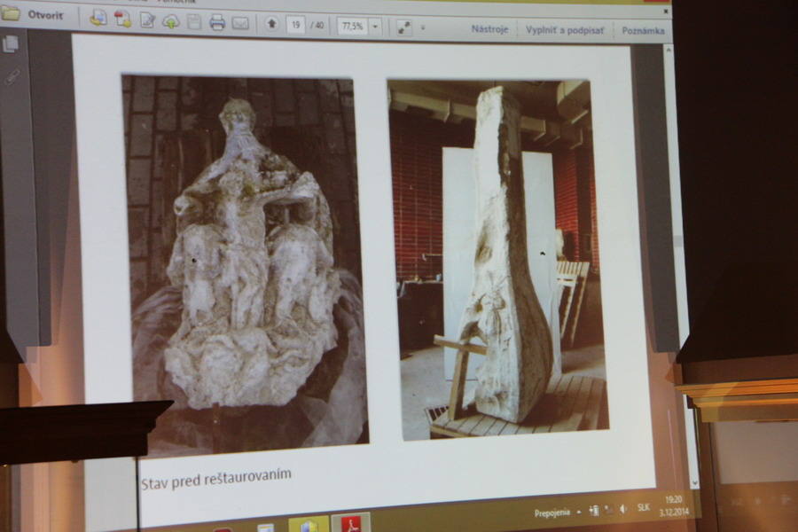The width and height of the screenshot is (798, 532).
Task: Click the zoom value field 77,5%
Action: 353,26
